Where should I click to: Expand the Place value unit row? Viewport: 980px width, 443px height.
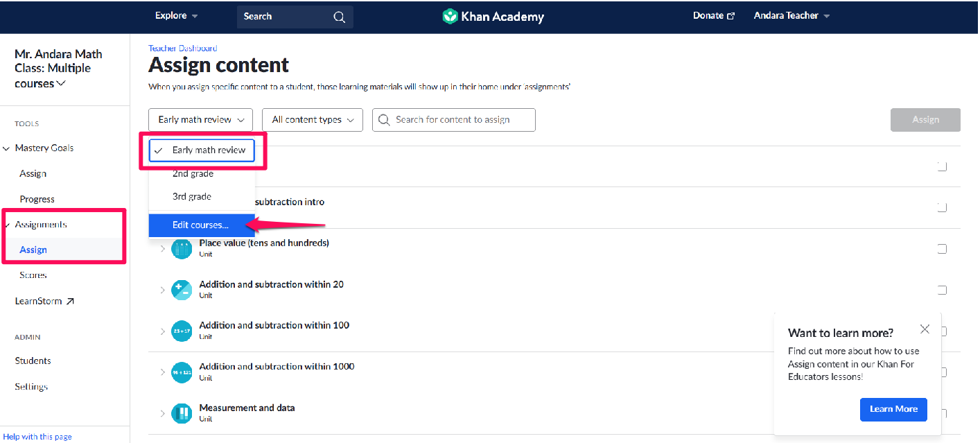163,249
